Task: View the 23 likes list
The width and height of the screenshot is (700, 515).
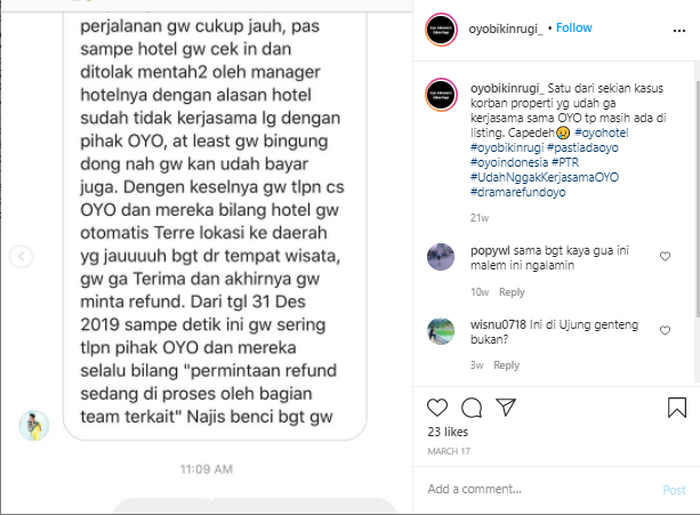Action: point(448,432)
